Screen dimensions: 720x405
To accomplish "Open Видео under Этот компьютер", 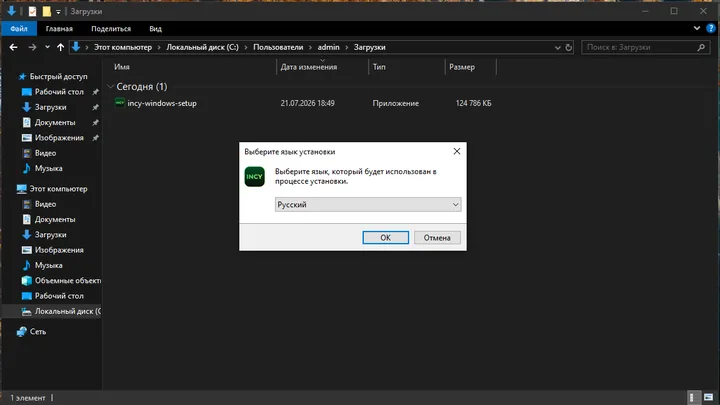I will 45,204.
